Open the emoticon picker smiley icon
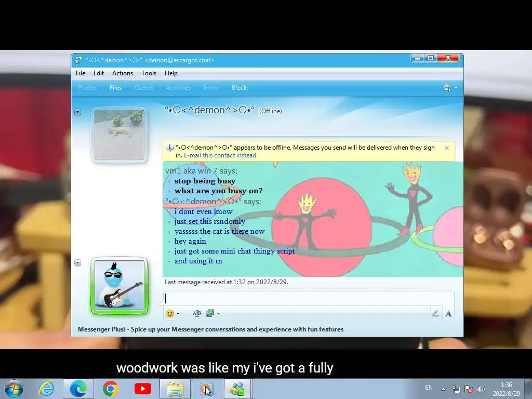532x399 pixels. 170,313
